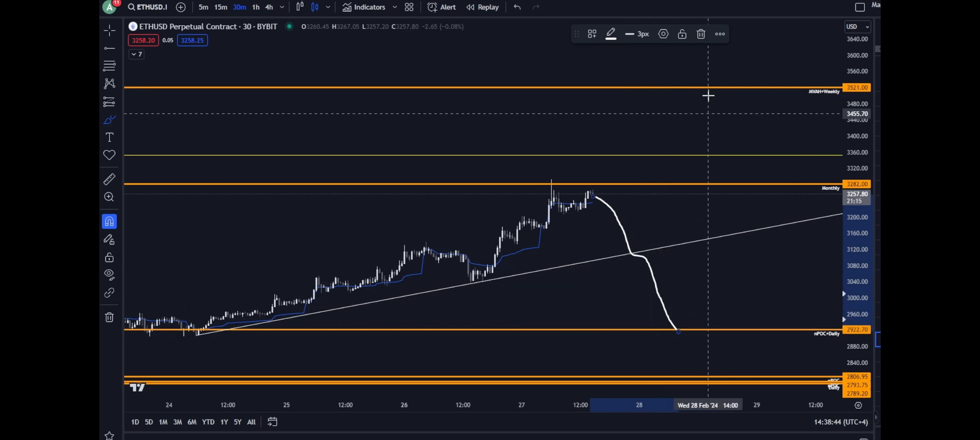Select the Text annotation tool
The width and height of the screenshot is (980, 440).
(109, 137)
